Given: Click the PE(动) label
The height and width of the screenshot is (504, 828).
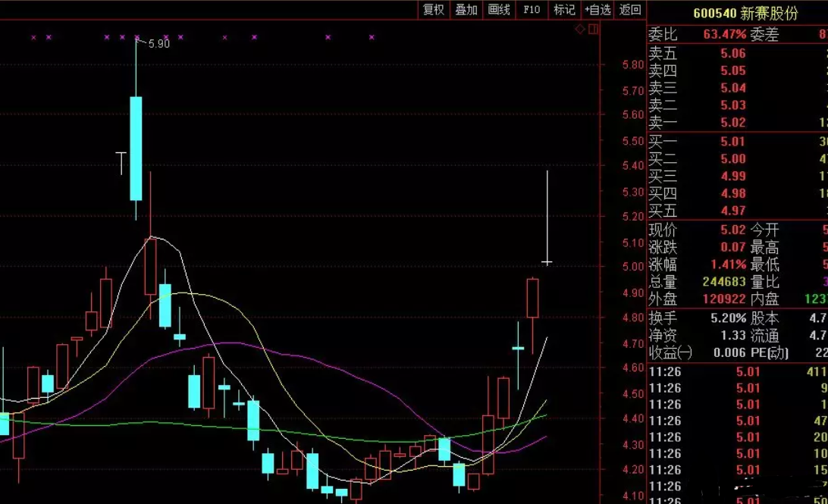Looking at the screenshot, I should coord(769,352).
